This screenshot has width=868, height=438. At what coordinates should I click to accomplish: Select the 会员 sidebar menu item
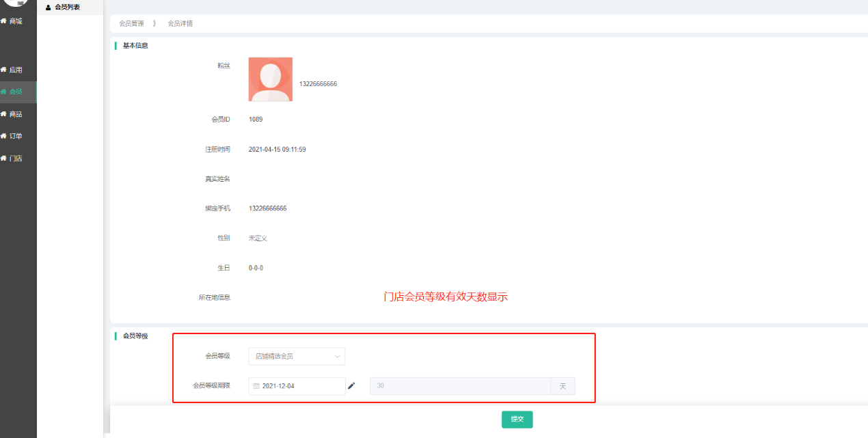15,92
